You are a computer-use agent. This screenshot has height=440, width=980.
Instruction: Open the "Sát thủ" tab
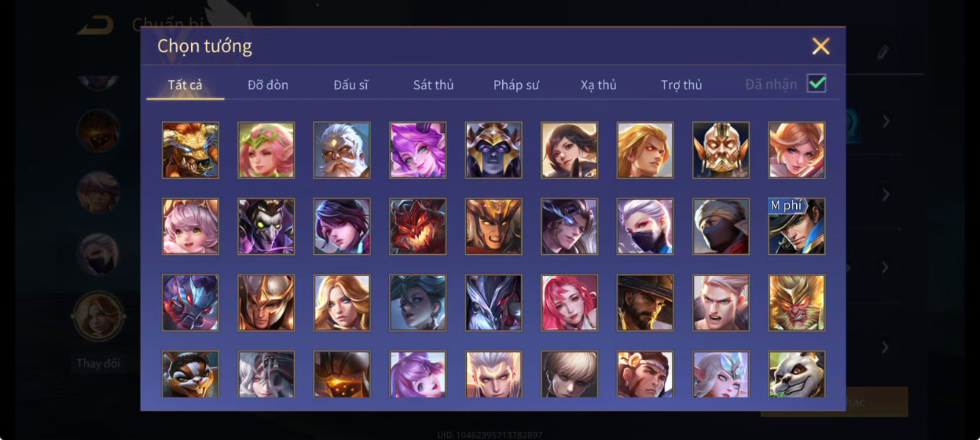[x=433, y=85]
